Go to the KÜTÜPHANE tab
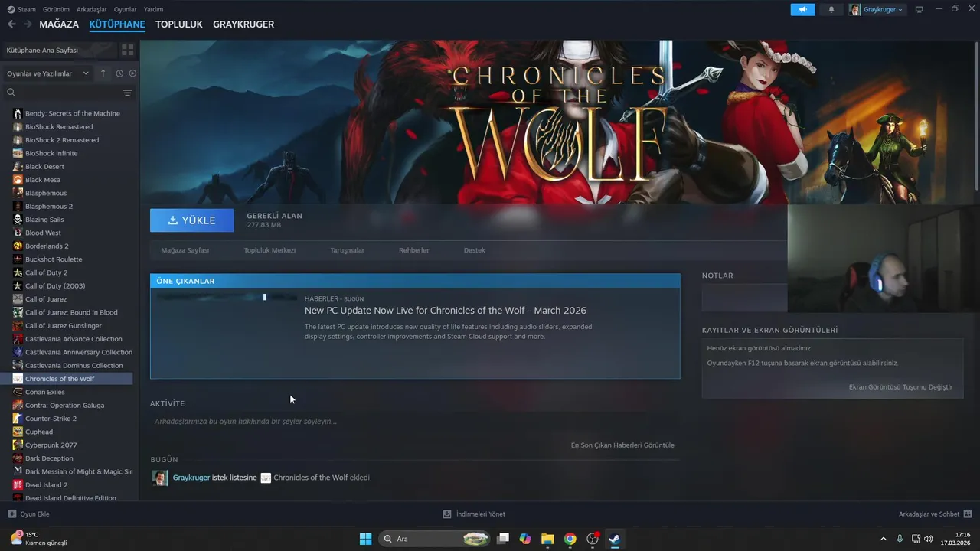Viewport: 980px width, 551px height. [117, 24]
